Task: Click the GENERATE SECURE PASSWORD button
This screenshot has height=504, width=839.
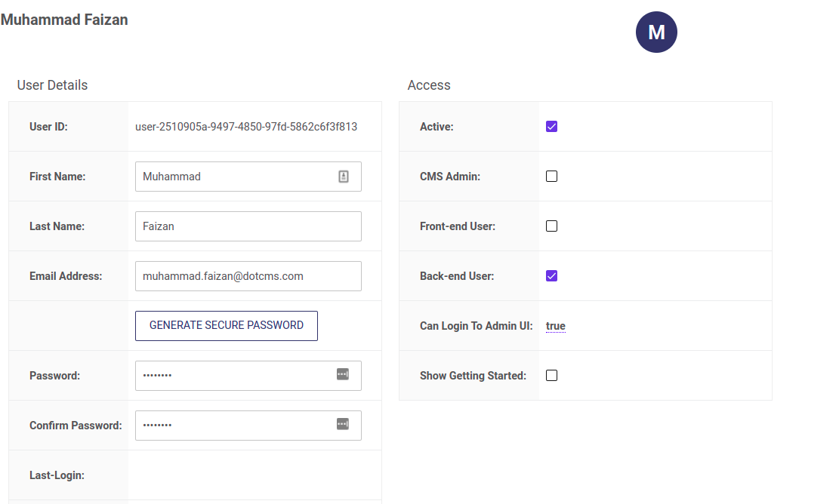Action: point(226,325)
